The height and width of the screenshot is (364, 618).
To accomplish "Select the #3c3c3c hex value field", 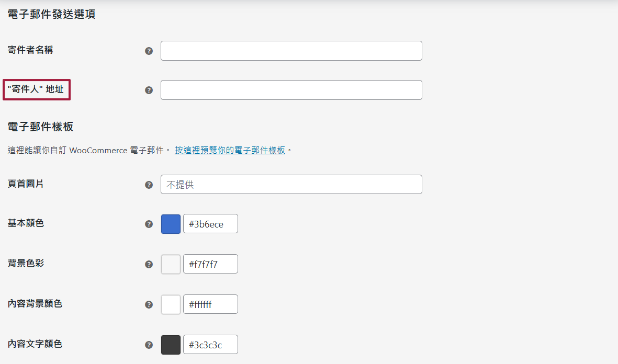I will [x=210, y=344].
